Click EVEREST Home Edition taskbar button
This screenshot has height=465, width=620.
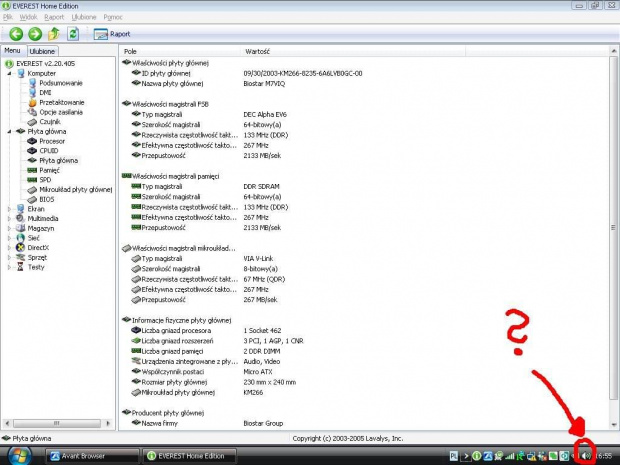(x=190, y=456)
